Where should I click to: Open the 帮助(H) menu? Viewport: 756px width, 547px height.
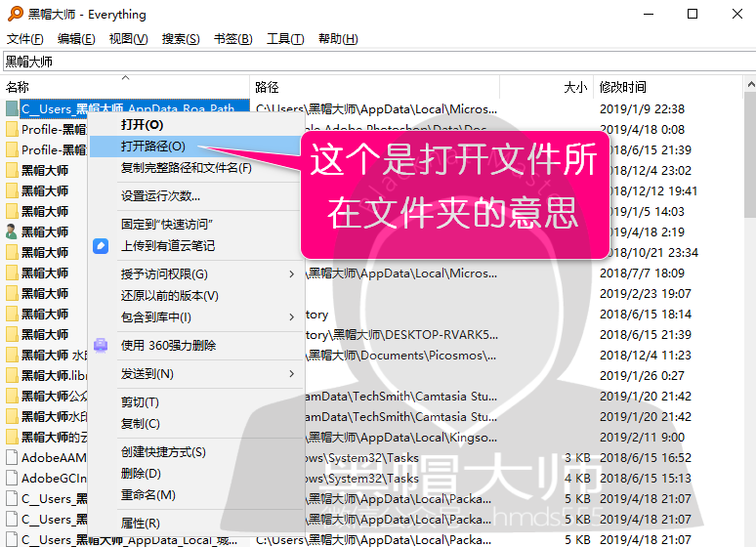coord(338,39)
